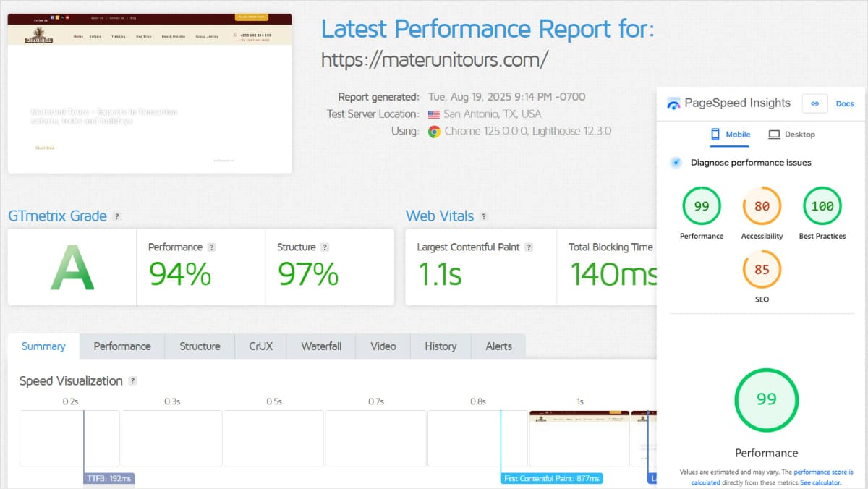The width and height of the screenshot is (868, 489).
Task: Click the report generated date text
Action: [507, 97]
